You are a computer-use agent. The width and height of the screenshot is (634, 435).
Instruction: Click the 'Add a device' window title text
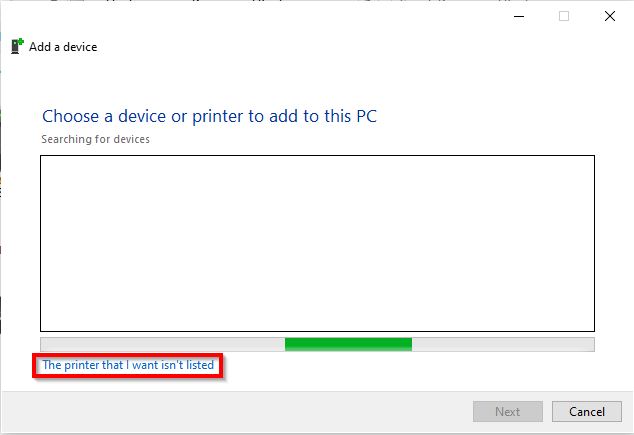click(x=63, y=47)
